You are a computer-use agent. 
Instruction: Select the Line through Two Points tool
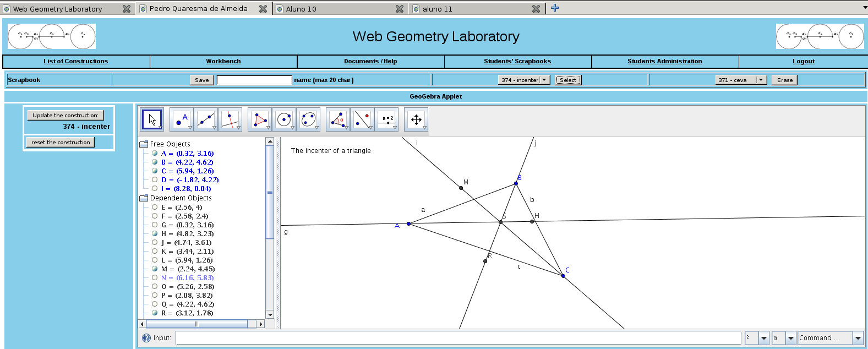tap(206, 119)
